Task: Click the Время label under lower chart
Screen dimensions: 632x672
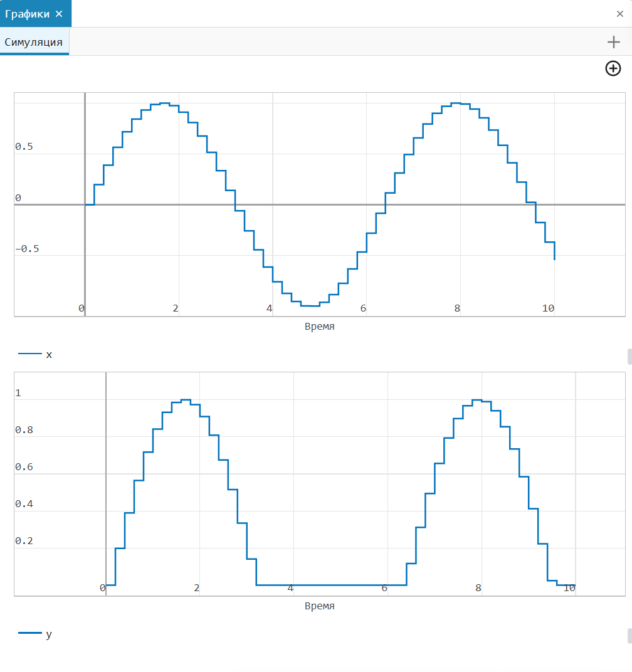Action: pos(319,606)
